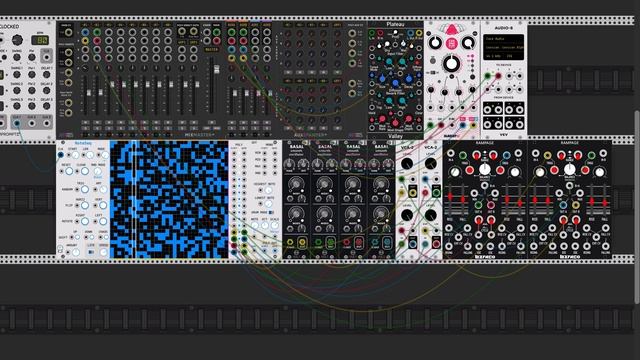Image resolution: width=640 pixels, height=360 pixels.
Task: Click the green channel 2 top input jack on MixMaster
Action: click(x=97, y=32)
